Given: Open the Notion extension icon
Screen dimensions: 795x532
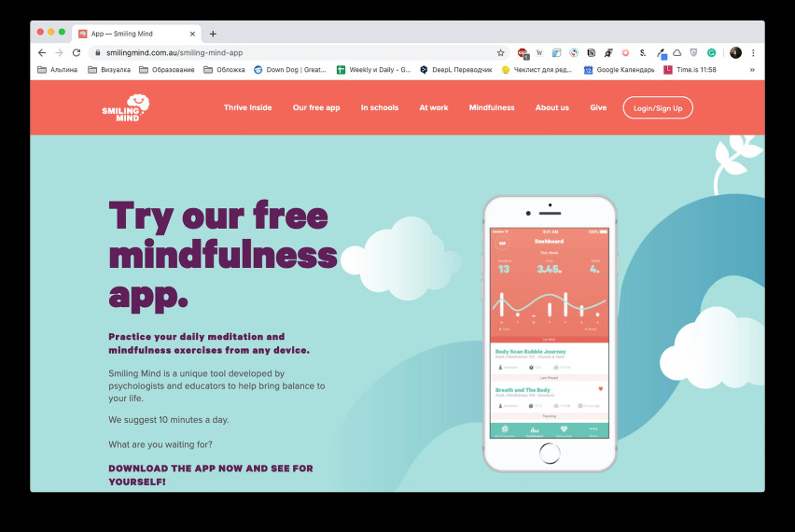Looking at the screenshot, I should [592, 53].
